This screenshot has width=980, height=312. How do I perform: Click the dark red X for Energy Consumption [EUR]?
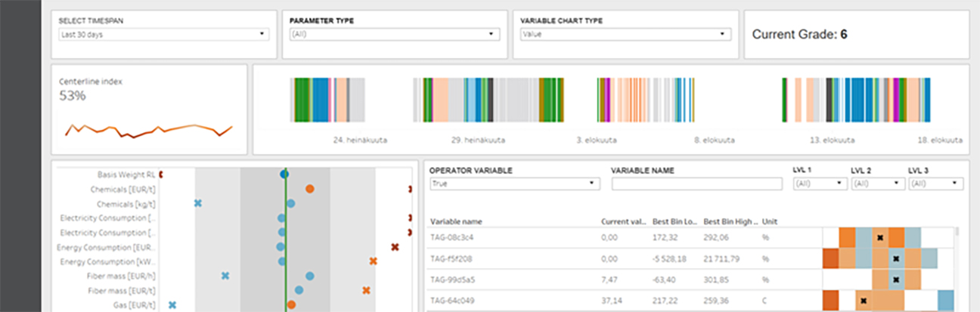click(395, 247)
